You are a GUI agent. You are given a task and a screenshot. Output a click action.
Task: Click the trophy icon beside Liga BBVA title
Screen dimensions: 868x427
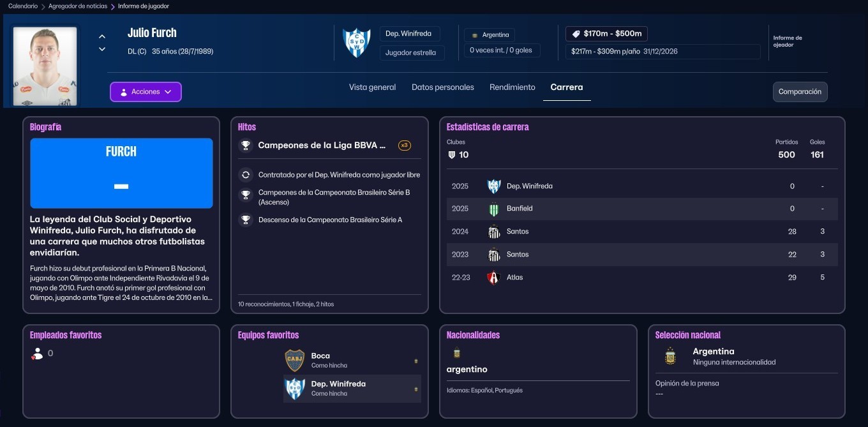tap(245, 146)
